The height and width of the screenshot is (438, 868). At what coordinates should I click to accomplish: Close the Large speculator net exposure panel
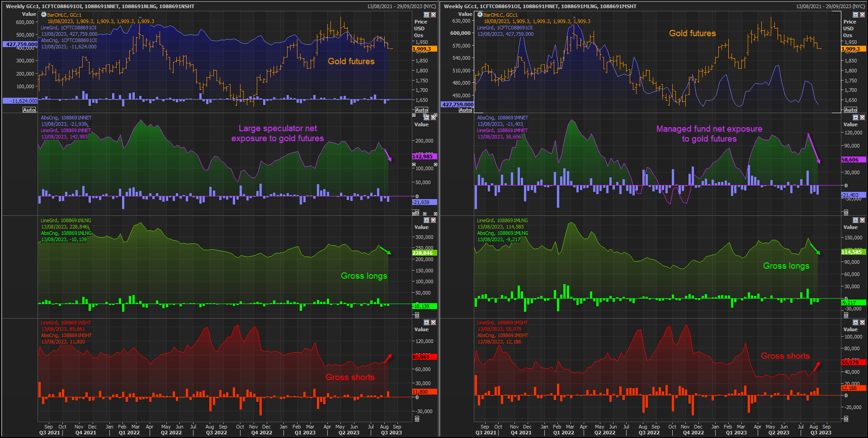[433, 117]
